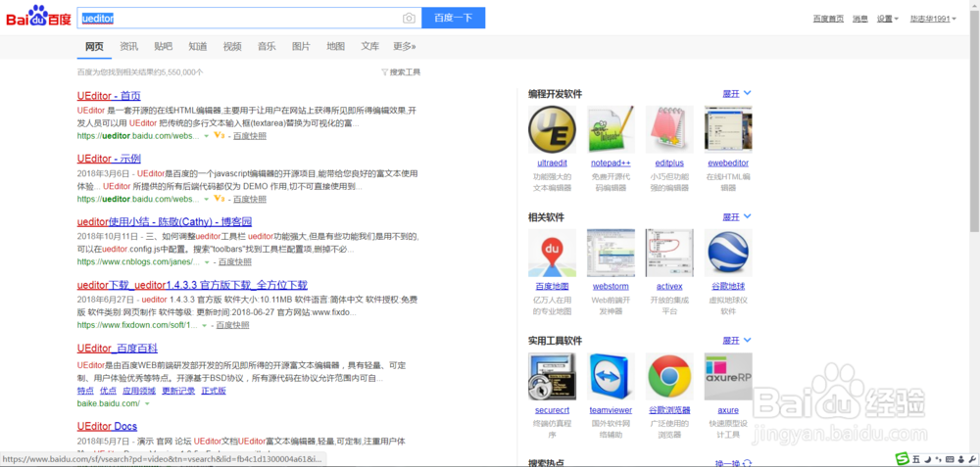Screen dimensions: 980x467
Task: Switch to the 音乐 tab
Action: pyautogui.click(x=267, y=46)
